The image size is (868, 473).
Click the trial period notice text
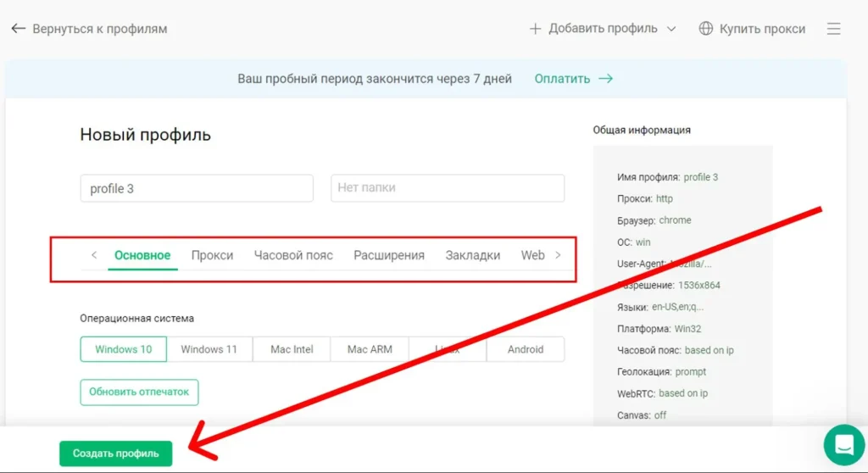click(375, 79)
